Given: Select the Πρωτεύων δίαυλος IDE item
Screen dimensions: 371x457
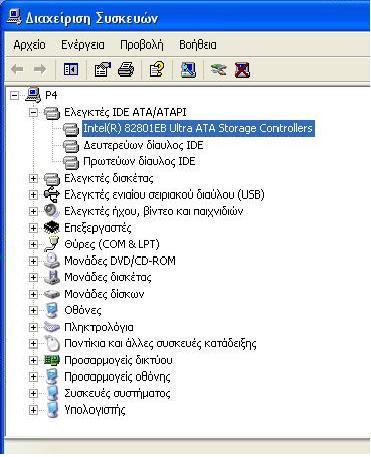Looking at the screenshot, I should [139, 162].
